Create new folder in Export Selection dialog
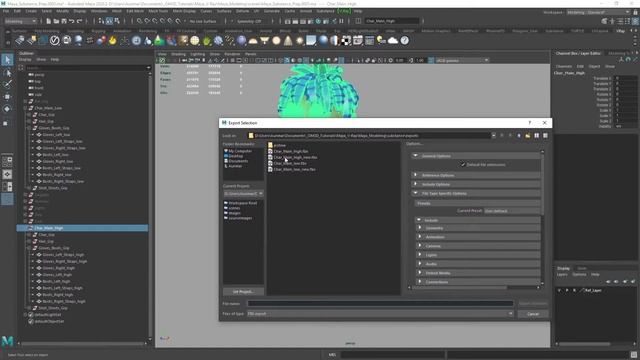640x360 pixels. pos(528,136)
